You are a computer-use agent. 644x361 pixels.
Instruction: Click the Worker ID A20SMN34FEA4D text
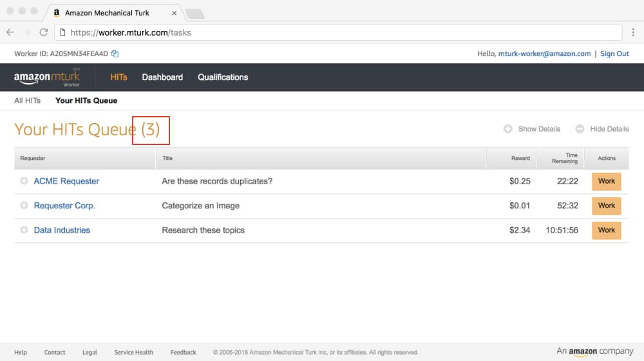tap(61, 54)
